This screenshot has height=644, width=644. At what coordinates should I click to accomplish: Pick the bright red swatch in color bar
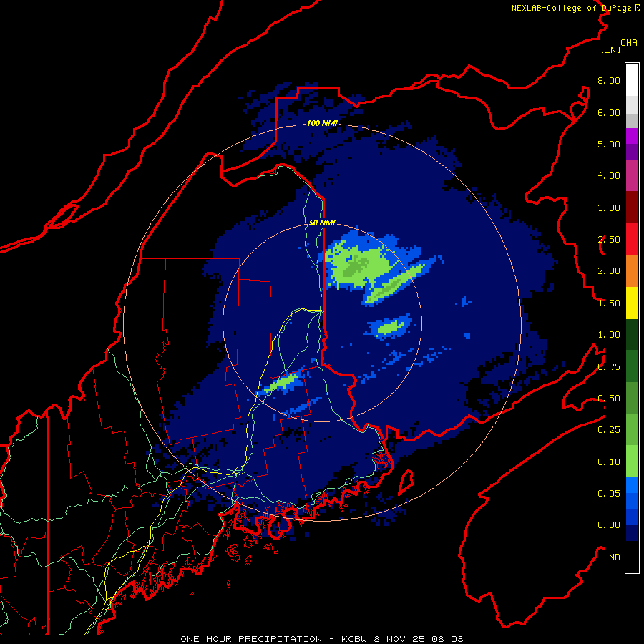pyautogui.click(x=632, y=239)
